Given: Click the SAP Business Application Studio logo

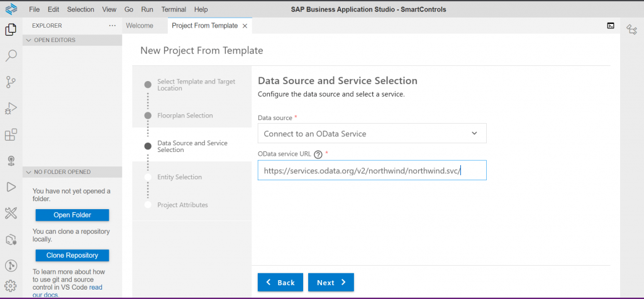Looking at the screenshot, I should click(x=11, y=9).
